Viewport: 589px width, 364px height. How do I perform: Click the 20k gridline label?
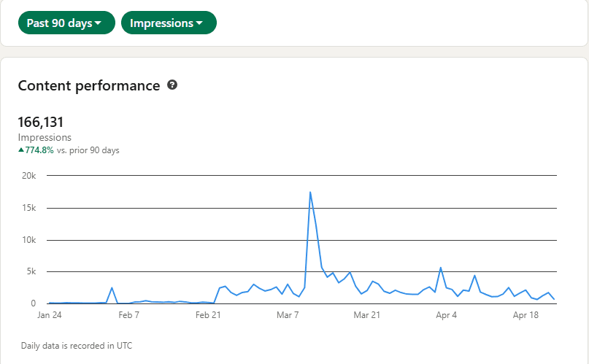29,176
